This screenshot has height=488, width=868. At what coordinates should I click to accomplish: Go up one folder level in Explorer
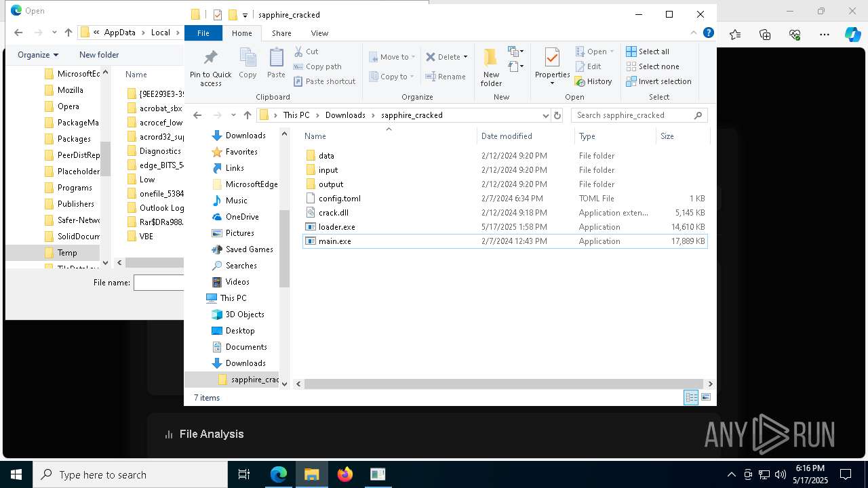(x=248, y=115)
